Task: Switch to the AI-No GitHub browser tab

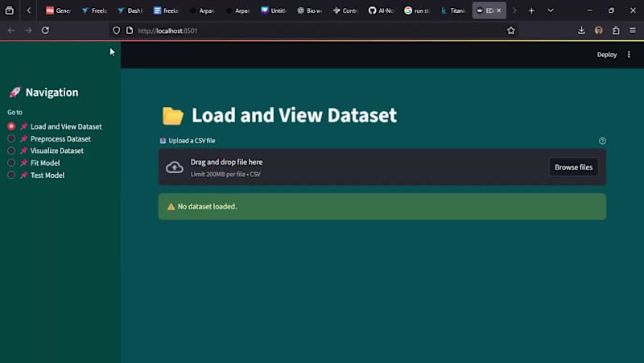Action: (x=381, y=10)
